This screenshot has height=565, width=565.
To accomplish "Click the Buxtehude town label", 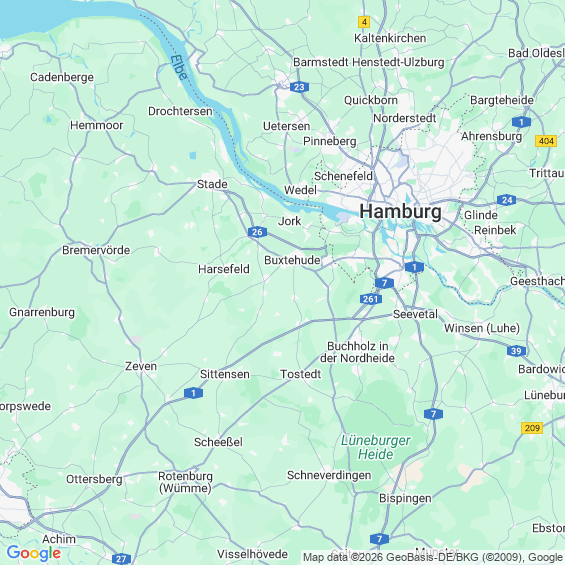I will tap(292, 260).
